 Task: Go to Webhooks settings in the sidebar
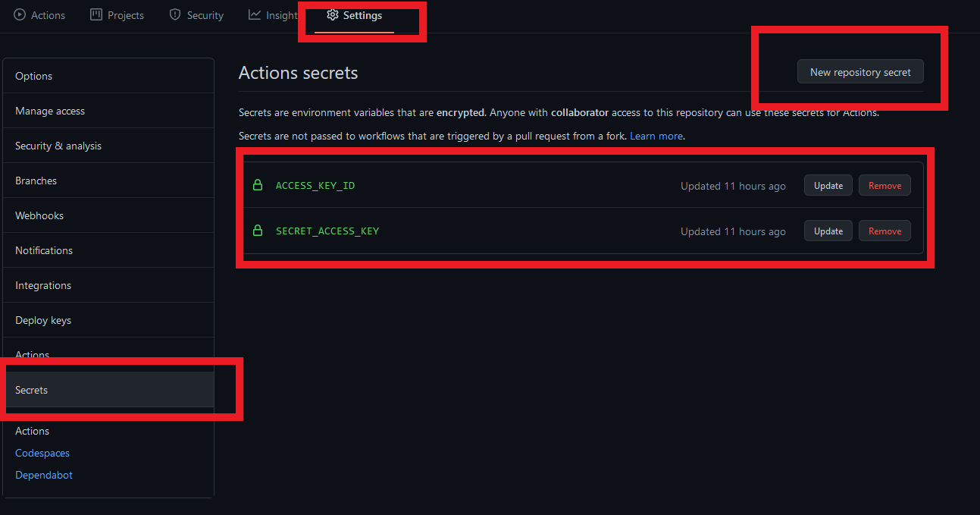[x=39, y=215]
